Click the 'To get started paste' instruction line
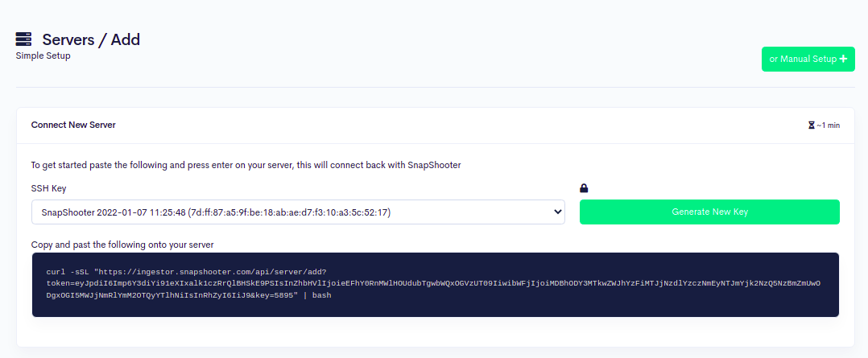This screenshot has width=868, height=358. tap(246, 165)
